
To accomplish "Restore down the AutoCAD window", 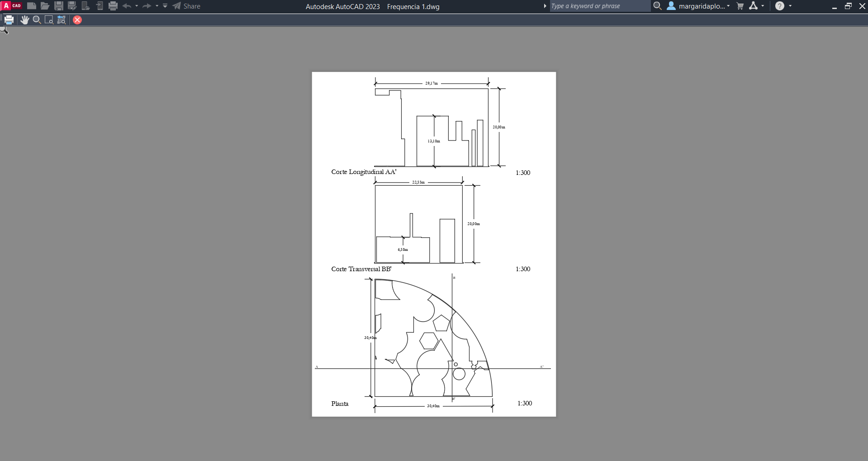I will tap(848, 6).
